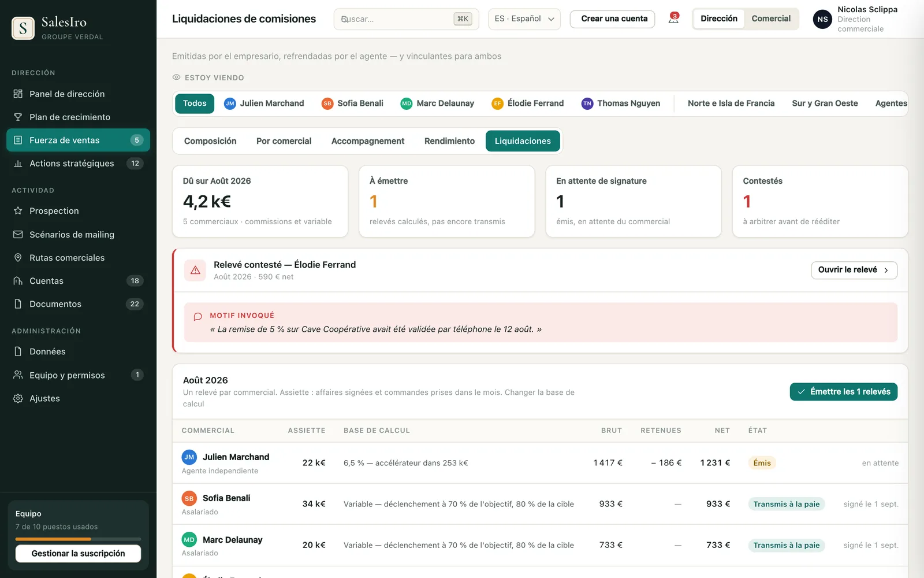Click Changer la base de calcul link
The height and width of the screenshot is (578, 924).
pyautogui.click(x=379, y=398)
